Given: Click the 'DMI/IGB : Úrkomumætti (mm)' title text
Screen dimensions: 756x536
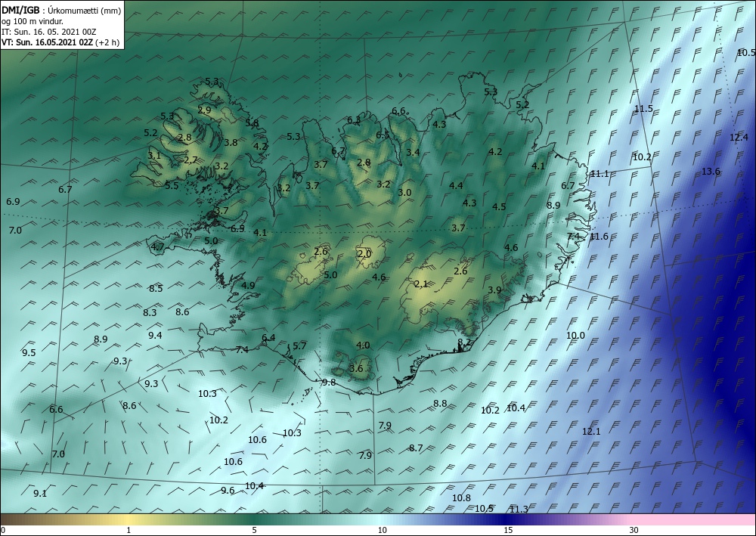Looking at the screenshot, I should [61, 11].
